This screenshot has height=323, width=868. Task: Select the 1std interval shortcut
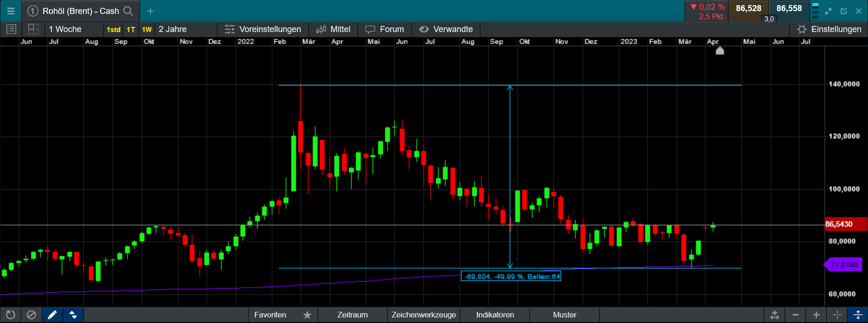[114, 30]
